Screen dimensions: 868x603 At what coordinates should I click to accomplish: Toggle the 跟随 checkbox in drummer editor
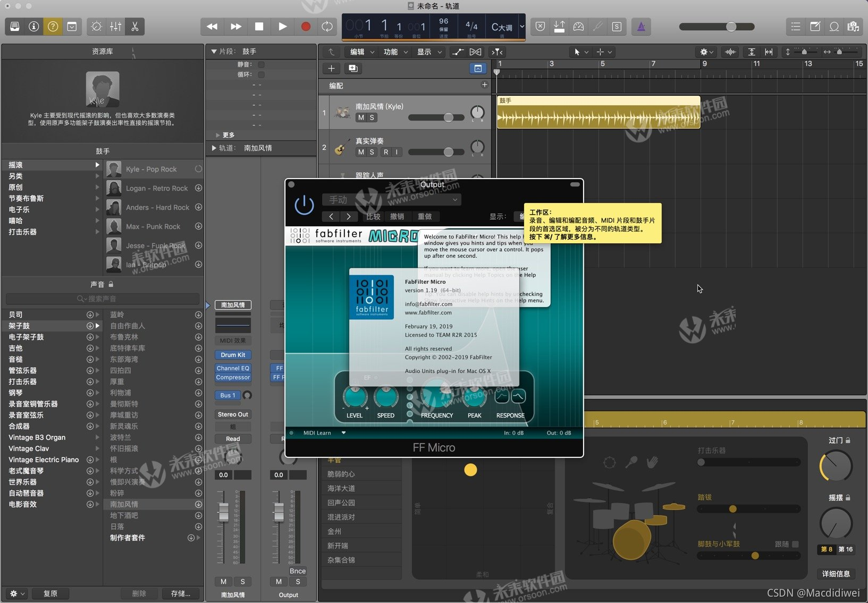coord(795,544)
